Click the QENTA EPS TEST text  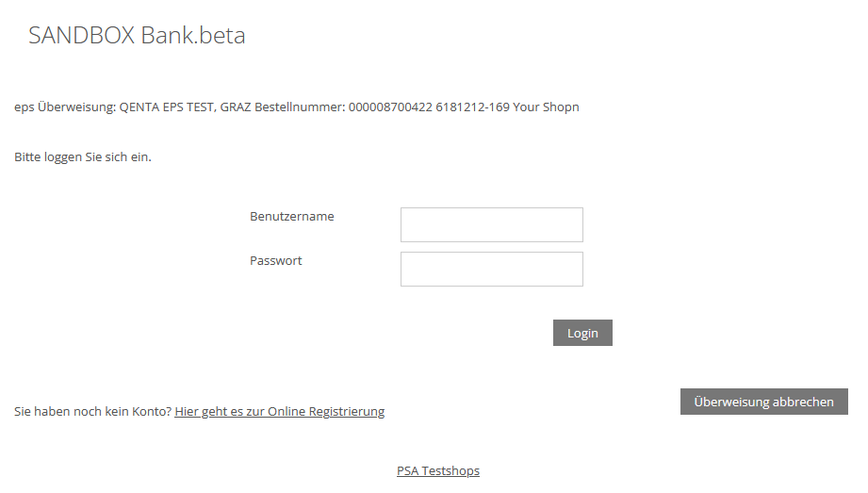click(167, 107)
